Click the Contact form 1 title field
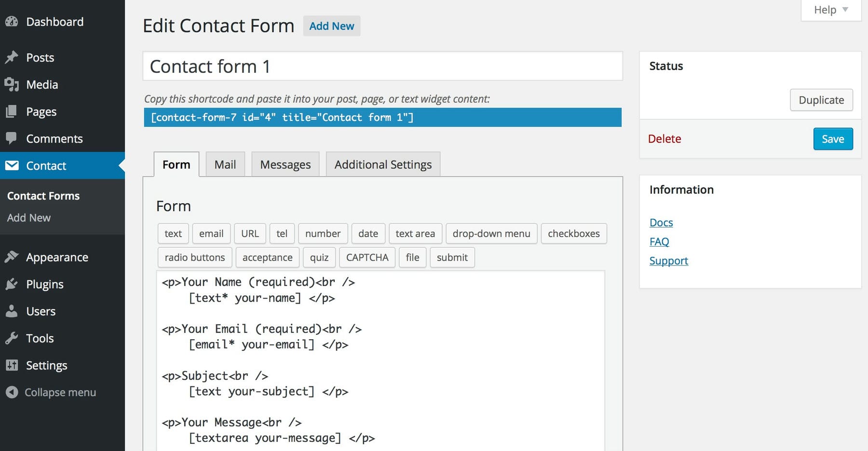 pyautogui.click(x=382, y=66)
